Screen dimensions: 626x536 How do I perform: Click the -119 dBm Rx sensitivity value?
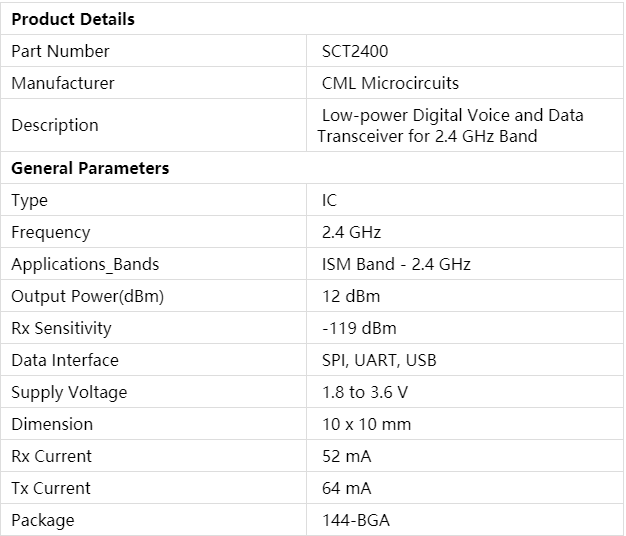(x=358, y=328)
